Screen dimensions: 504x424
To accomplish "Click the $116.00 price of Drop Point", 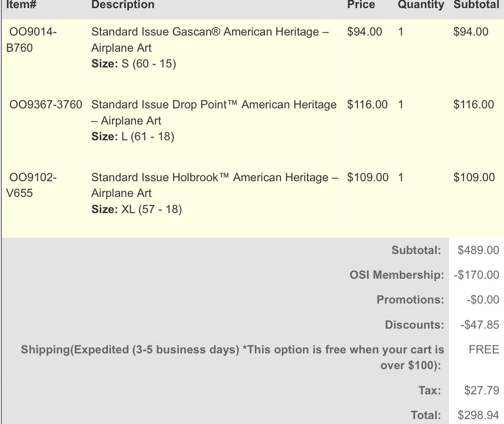I will coord(367,105).
